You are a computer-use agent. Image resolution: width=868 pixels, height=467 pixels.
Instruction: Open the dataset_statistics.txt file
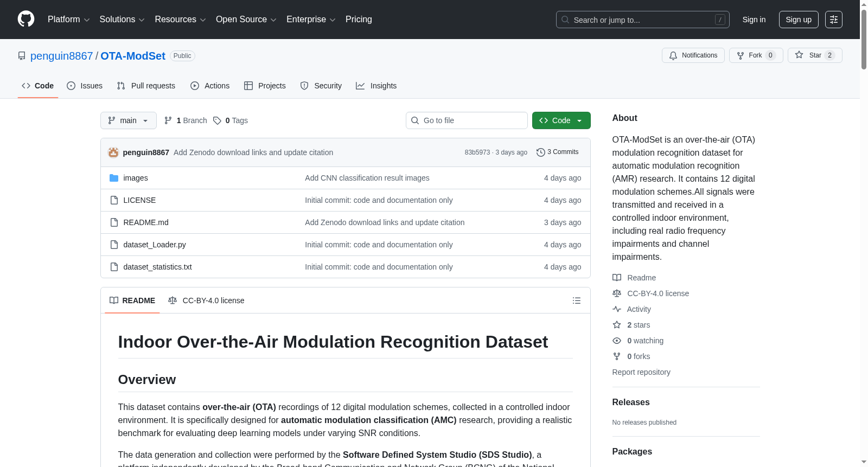tap(158, 267)
